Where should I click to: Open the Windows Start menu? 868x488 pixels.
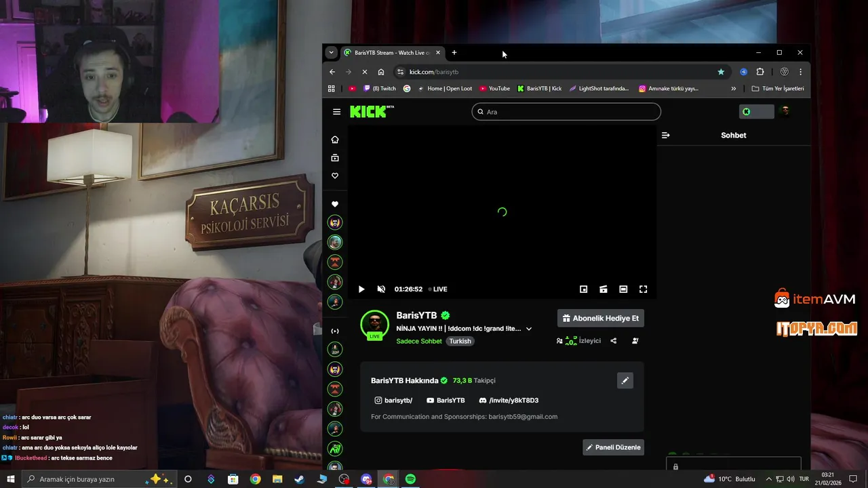11,479
